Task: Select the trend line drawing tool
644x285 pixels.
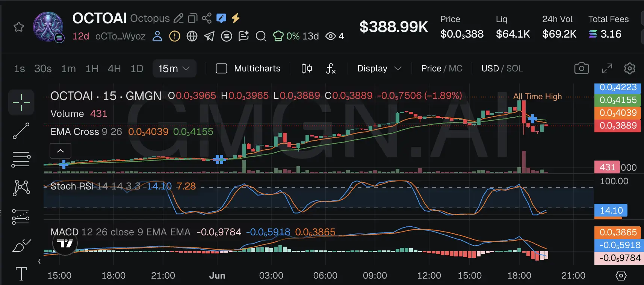Action: coord(21,131)
